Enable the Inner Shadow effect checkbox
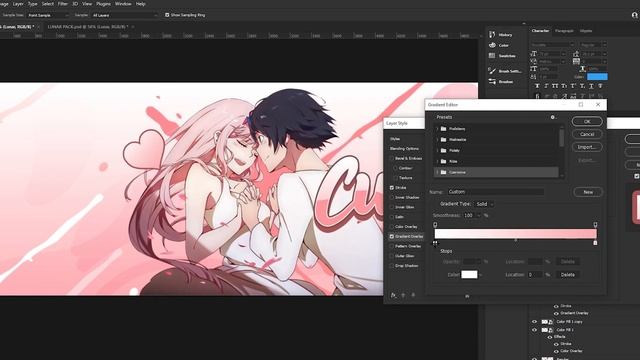Screen dimensions: 640x360 click(392, 198)
